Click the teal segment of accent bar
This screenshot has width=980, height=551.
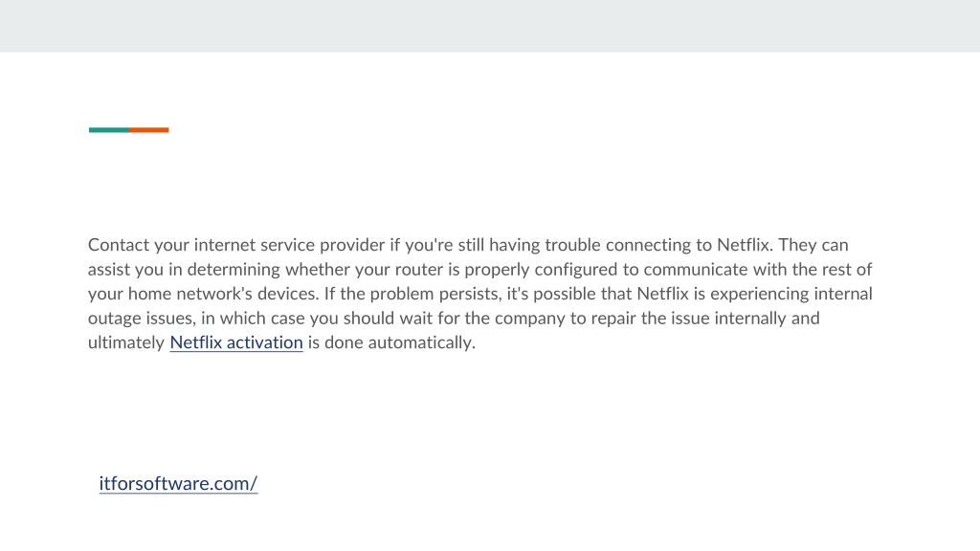pos(109,130)
